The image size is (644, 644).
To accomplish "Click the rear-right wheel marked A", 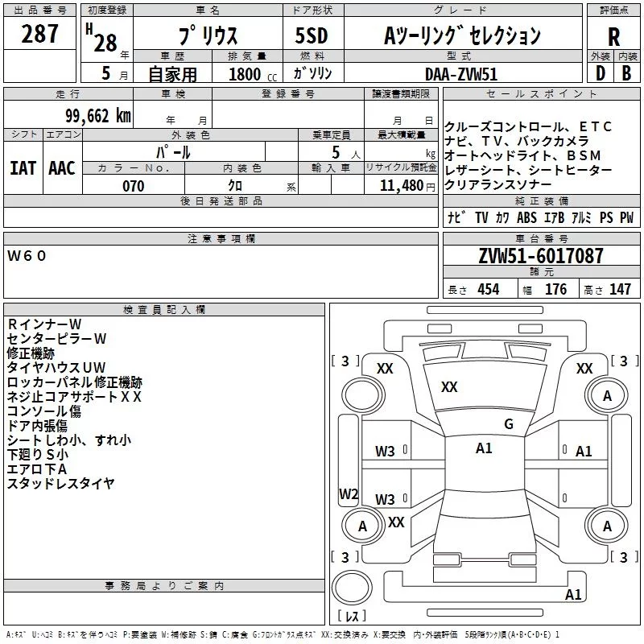I will point(607,526).
